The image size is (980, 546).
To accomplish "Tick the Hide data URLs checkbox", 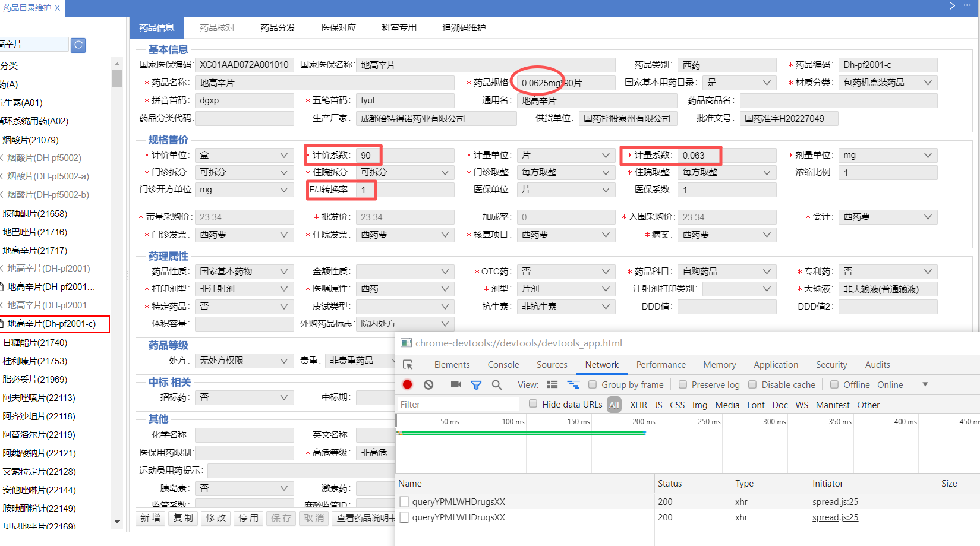I will point(533,404).
